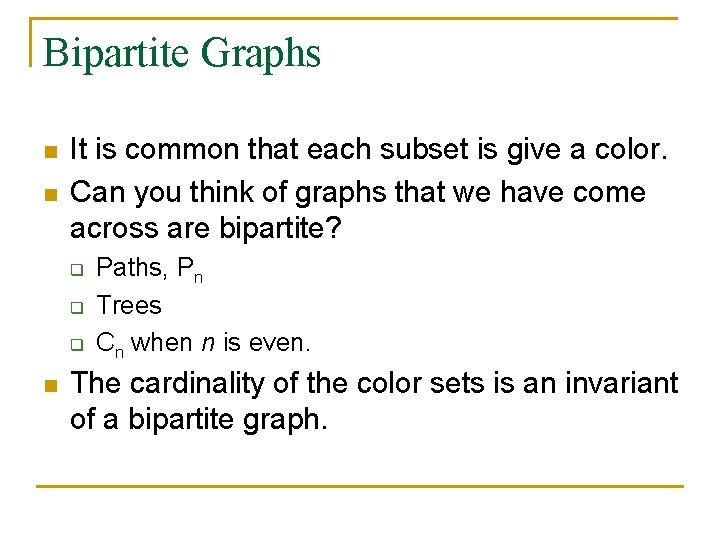
Task: Click the gold horizontal line at slide bottom
Action: pyautogui.click(x=360, y=487)
